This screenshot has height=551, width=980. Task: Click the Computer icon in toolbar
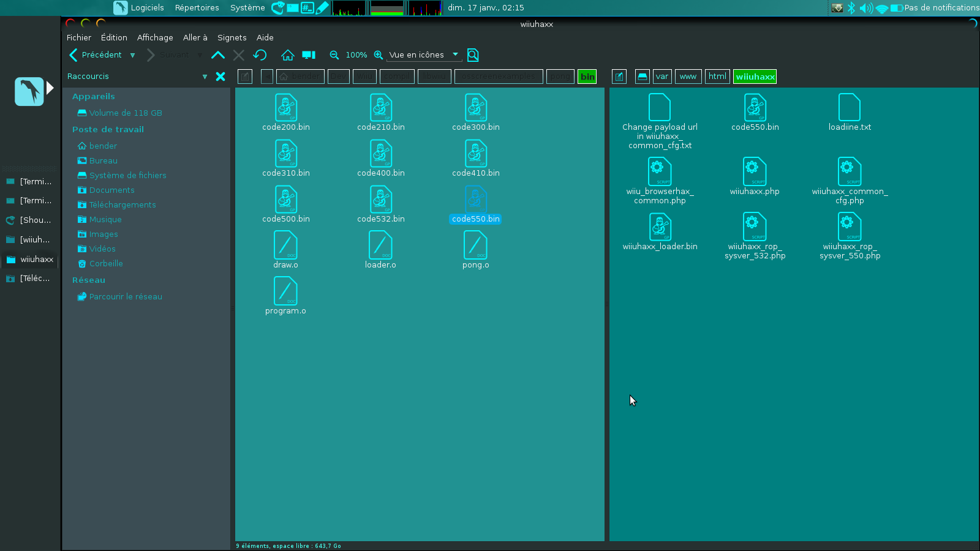[309, 55]
